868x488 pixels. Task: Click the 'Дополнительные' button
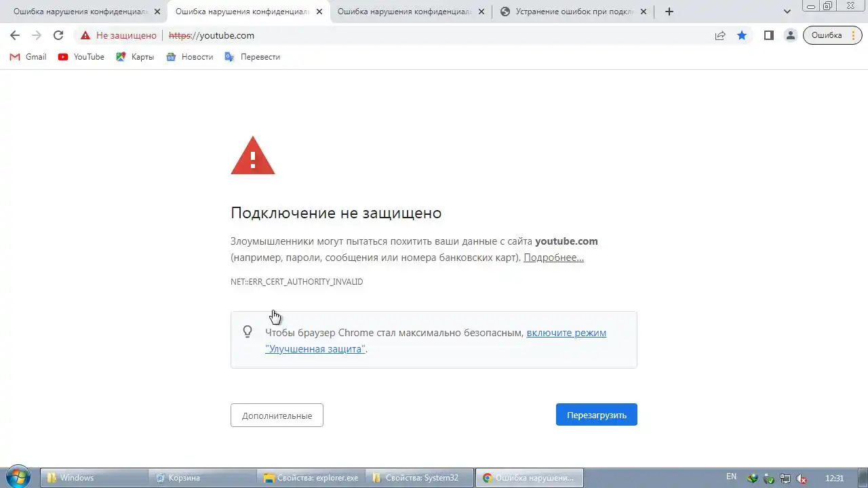pos(277,415)
